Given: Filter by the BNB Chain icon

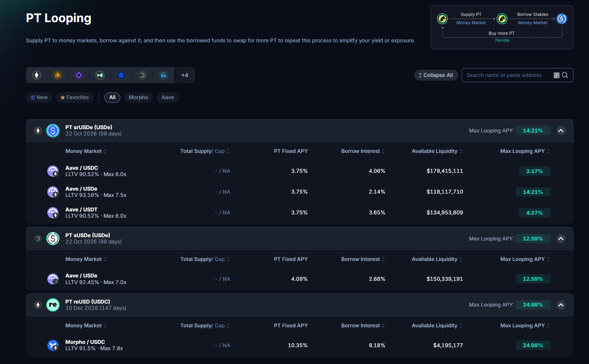Looking at the screenshot, I should (x=58, y=75).
